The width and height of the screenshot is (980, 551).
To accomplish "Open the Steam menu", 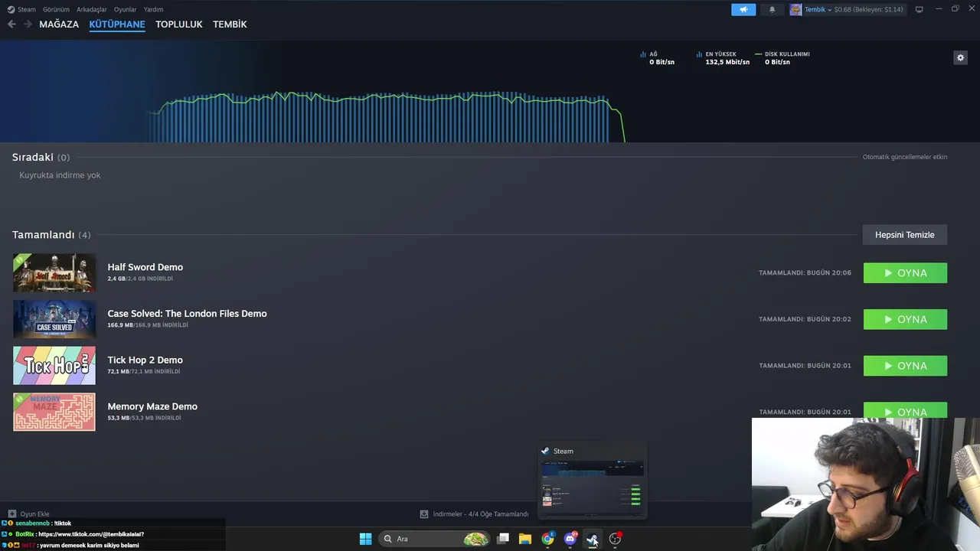I will (21, 9).
